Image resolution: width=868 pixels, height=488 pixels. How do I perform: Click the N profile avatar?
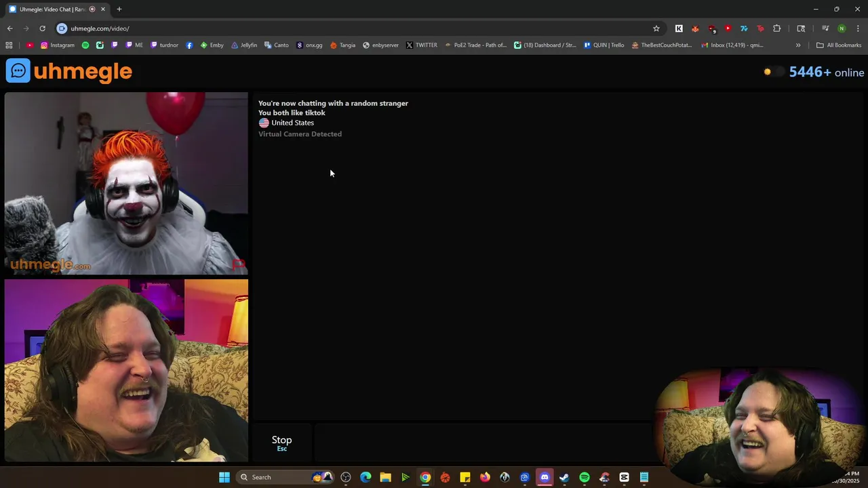pyautogui.click(x=842, y=28)
